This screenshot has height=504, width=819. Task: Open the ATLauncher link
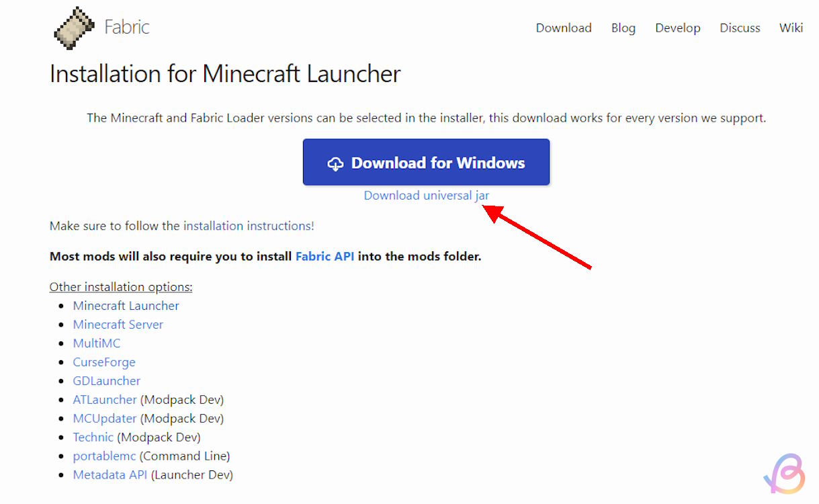(x=105, y=400)
